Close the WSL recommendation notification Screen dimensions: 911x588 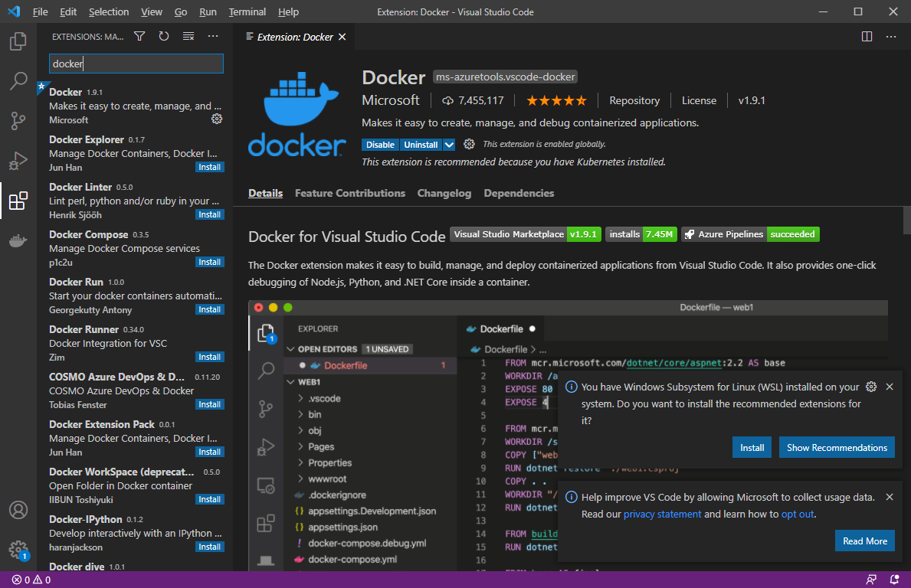890,387
